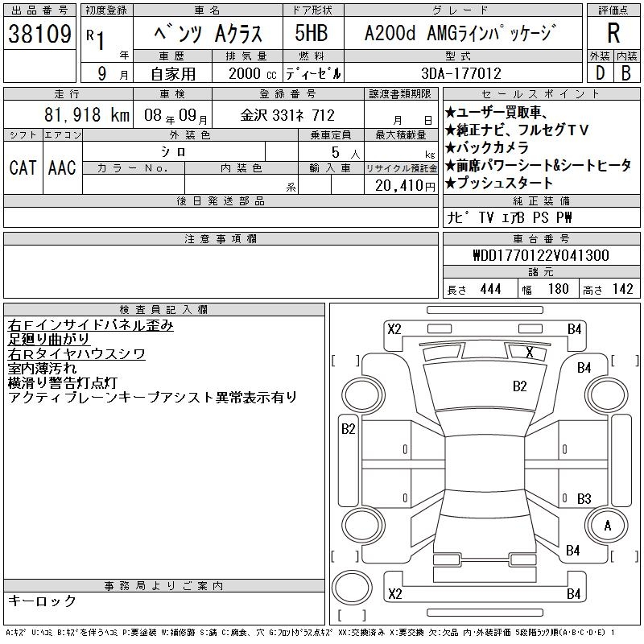
Task: Select car name ベンツ Aクラス
Action: pos(208,34)
